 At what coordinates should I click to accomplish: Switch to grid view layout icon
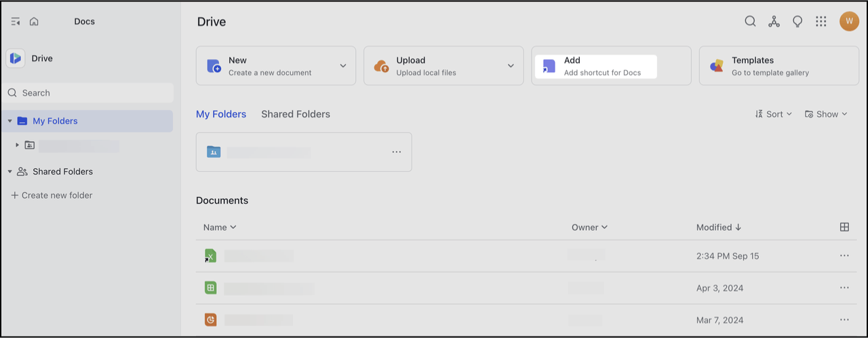[844, 227]
